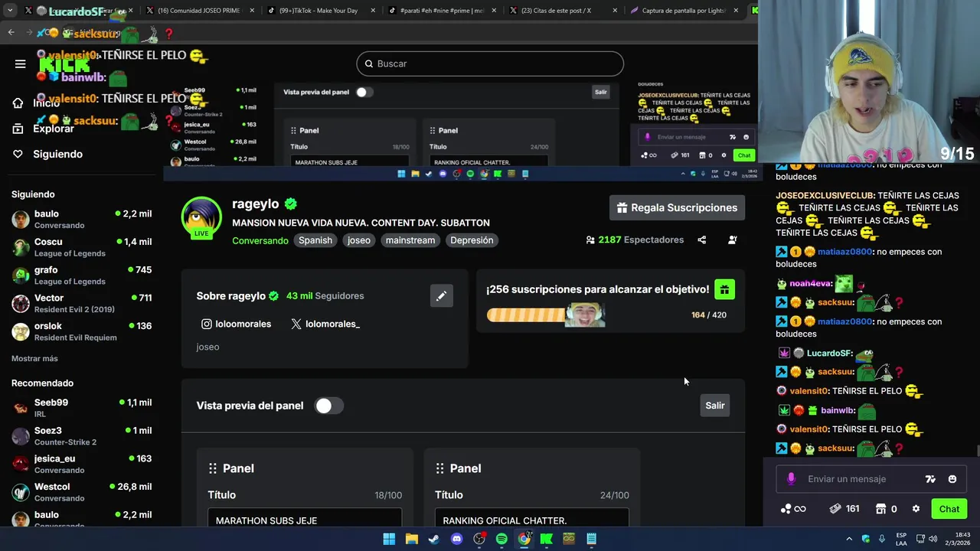Click drag handle of MARATHON SUBS panel
Screen dimensions: 980x551
[213, 468]
